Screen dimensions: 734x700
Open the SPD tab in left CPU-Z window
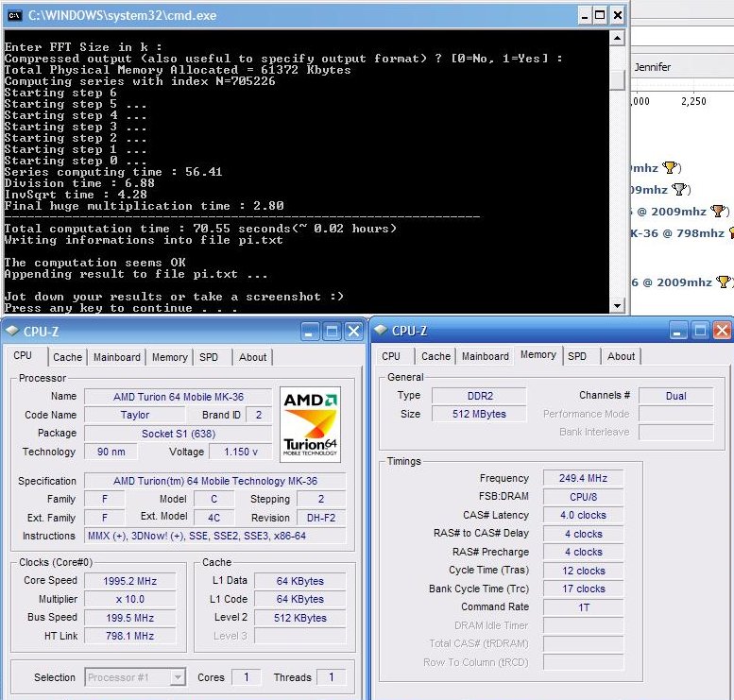click(x=209, y=357)
